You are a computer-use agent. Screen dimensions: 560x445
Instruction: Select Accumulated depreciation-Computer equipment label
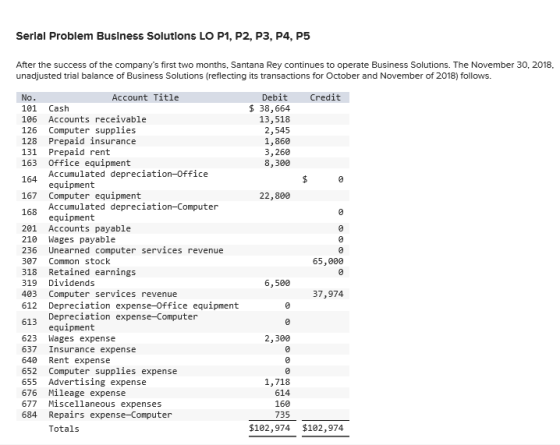tap(133, 212)
